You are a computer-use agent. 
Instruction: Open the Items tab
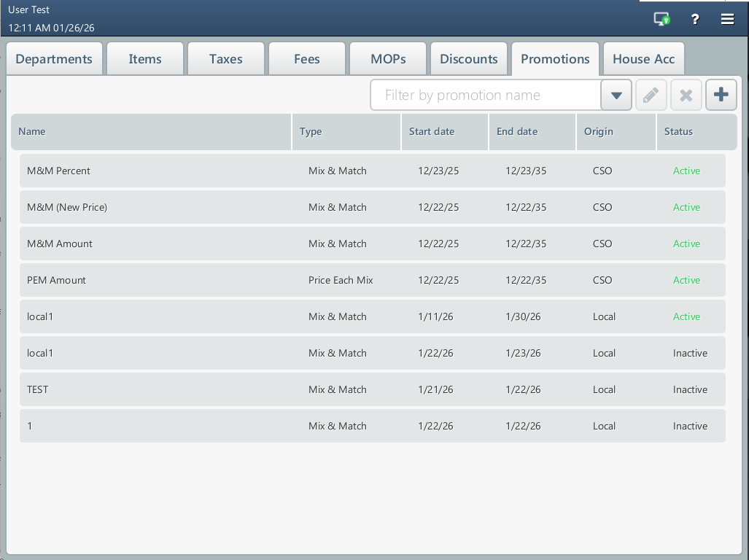click(145, 59)
